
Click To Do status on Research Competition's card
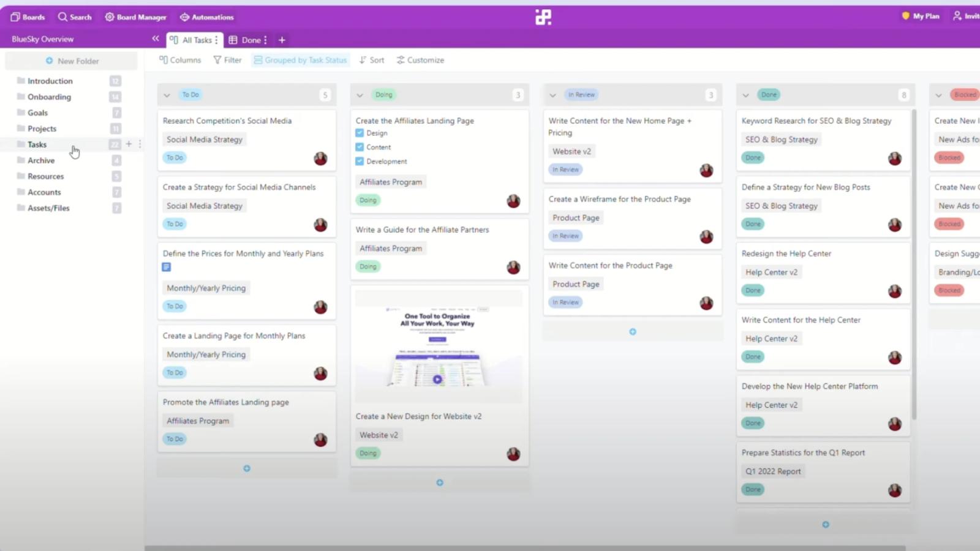(175, 158)
